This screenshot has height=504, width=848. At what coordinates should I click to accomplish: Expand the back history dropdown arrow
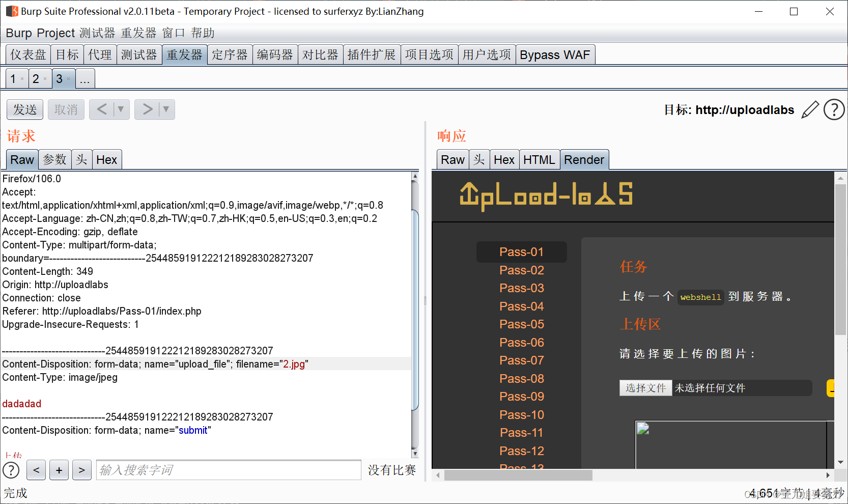coord(121,109)
